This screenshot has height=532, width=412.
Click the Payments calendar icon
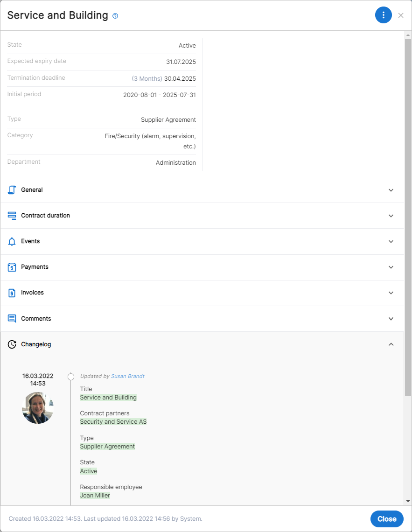pos(12,267)
